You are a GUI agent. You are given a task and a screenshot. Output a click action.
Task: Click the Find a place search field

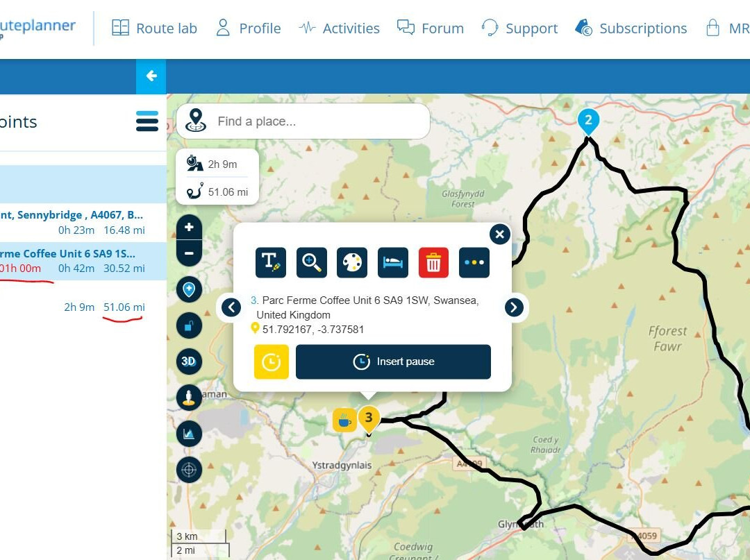pos(319,121)
